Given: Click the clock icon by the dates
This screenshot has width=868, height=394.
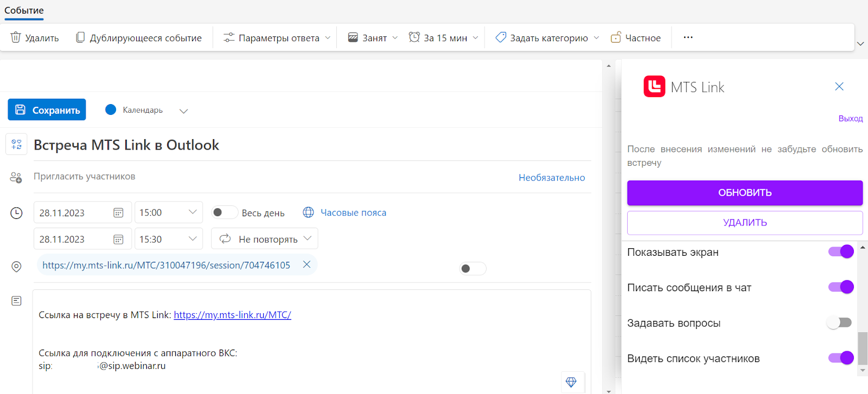Looking at the screenshot, I should click(x=16, y=213).
